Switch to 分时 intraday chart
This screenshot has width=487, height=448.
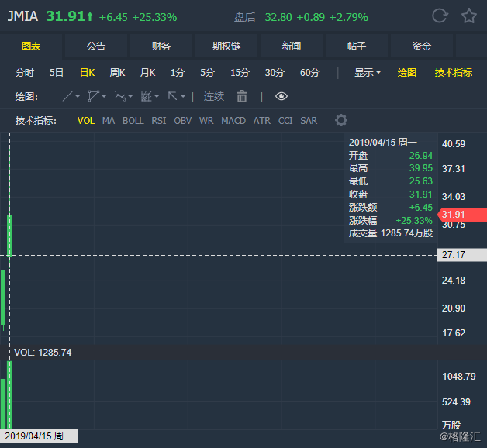(25, 73)
